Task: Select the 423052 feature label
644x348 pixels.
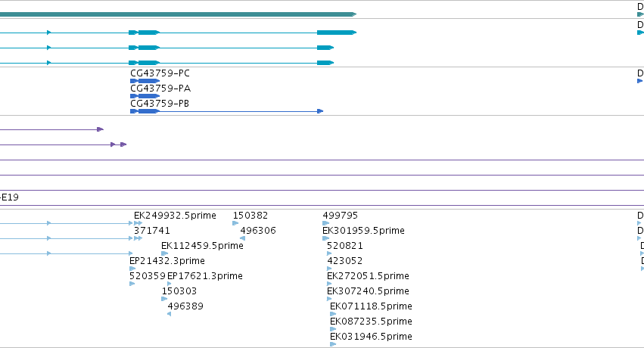Action: pyautogui.click(x=345, y=262)
